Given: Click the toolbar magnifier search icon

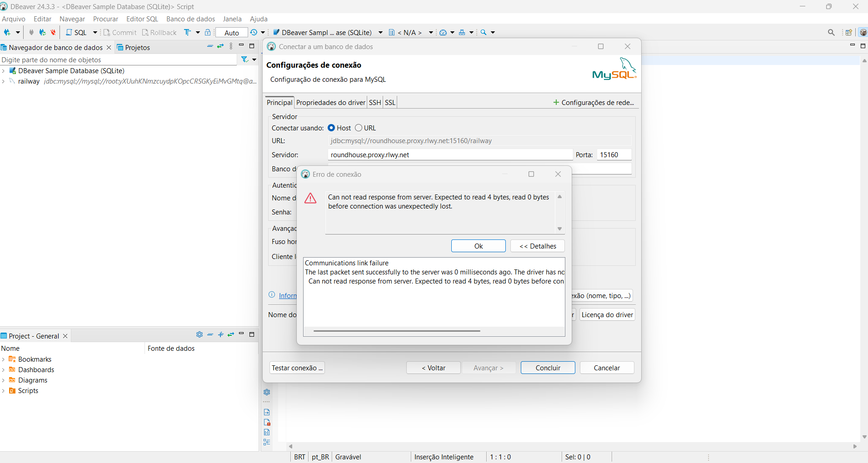Looking at the screenshot, I should (484, 32).
